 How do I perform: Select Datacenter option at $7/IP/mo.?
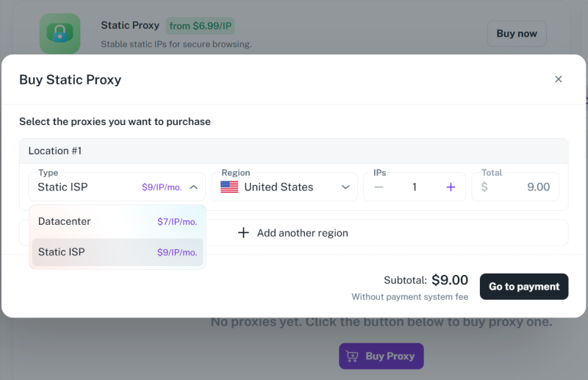(117, 221)
